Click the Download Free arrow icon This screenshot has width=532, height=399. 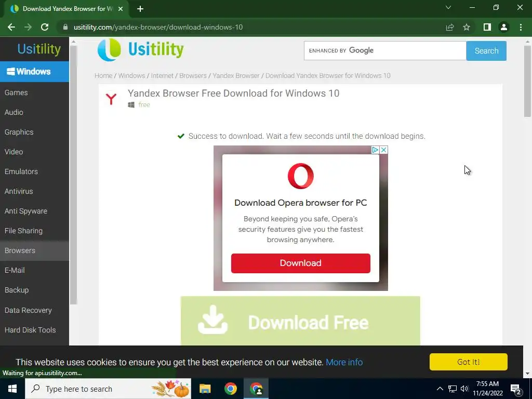(x=212, y=320)
